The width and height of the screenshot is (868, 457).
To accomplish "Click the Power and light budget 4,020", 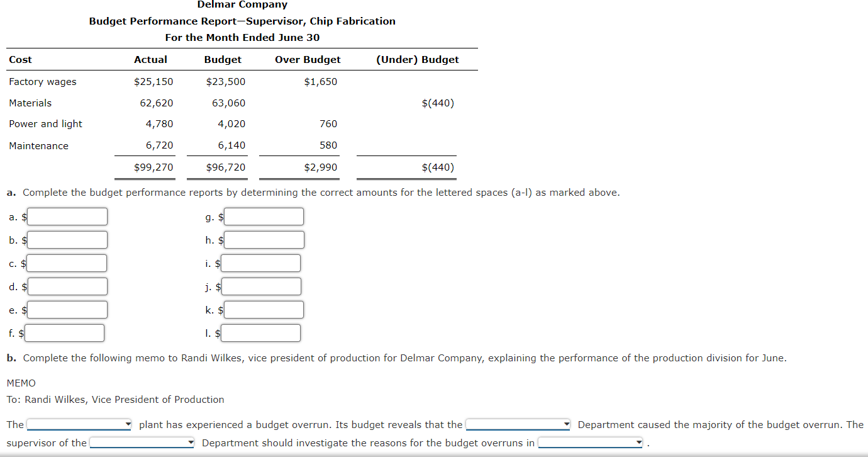I will [232, 124].
